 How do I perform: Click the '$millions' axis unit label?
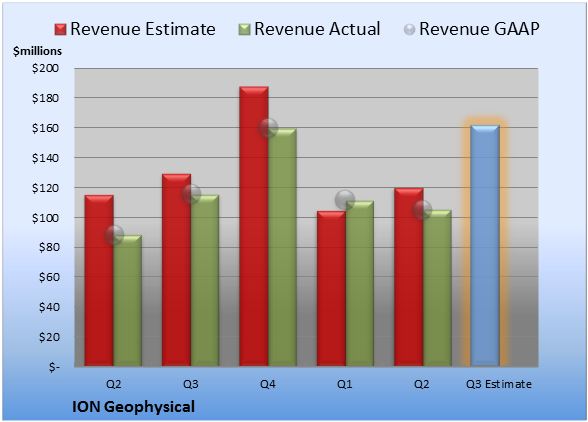(x=37, y=51)
